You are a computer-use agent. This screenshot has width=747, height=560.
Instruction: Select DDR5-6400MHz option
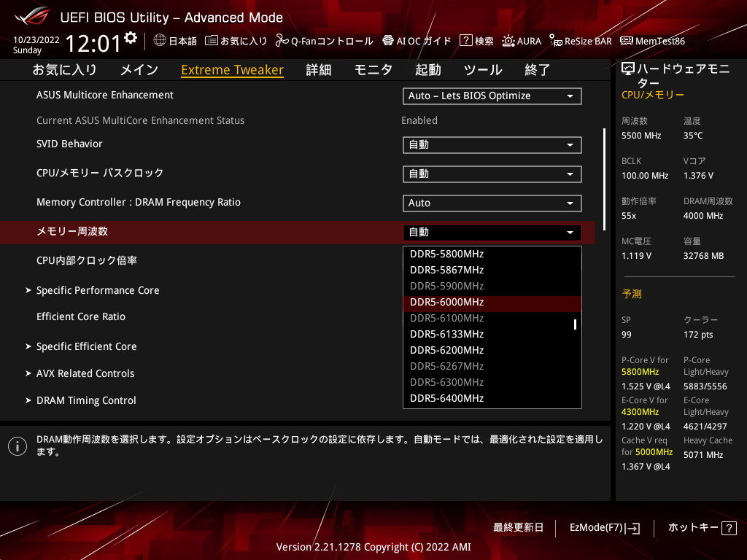click(x=492, y=399)
